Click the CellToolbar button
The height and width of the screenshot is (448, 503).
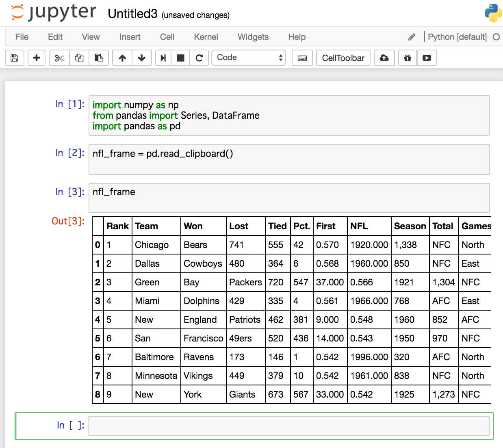(x=343, y=58)
